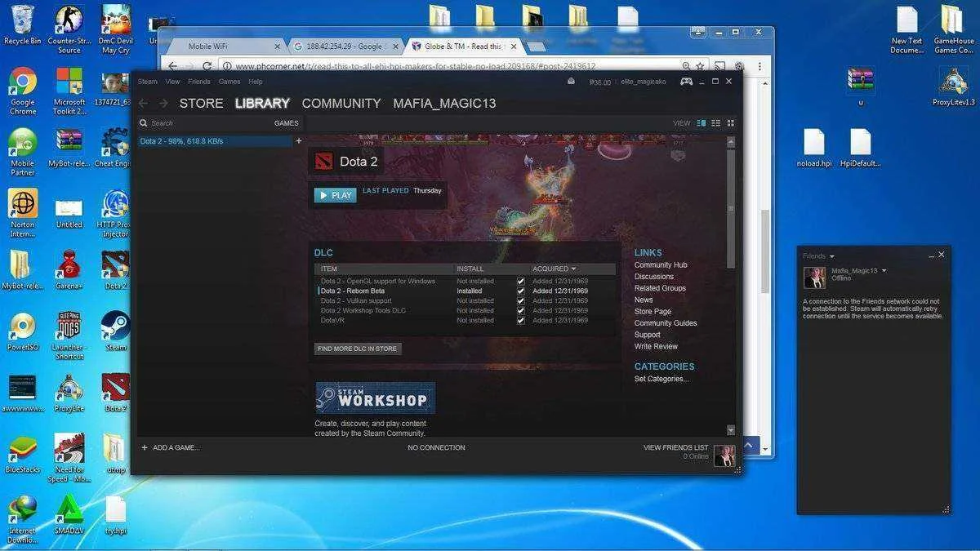Open Garena+ desktop icon

pyautogui.click(x=69, y=265)
